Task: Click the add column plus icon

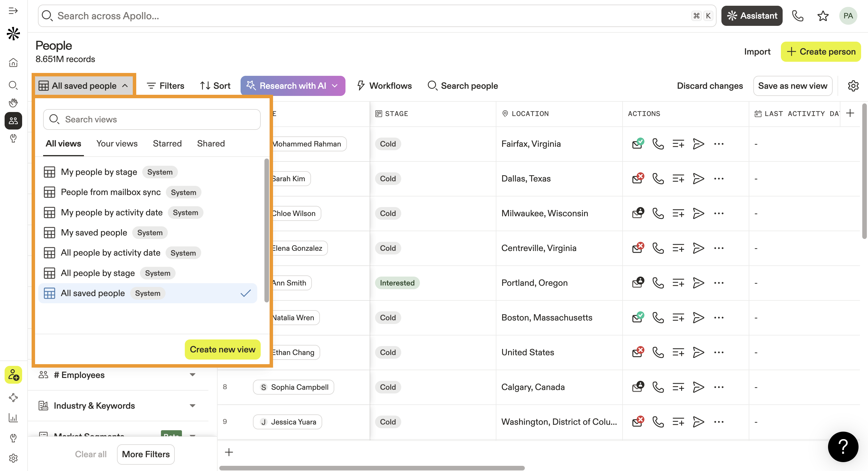Action: (850, 113)
